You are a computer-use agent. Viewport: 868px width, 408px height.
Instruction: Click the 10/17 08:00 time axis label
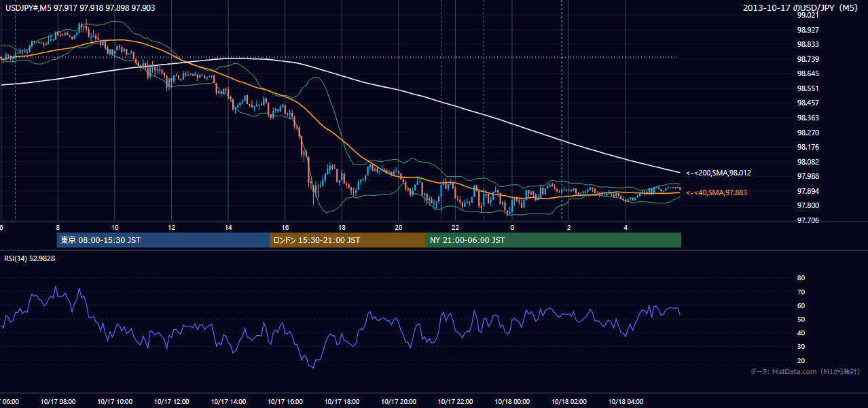click(x=58, y=402)
